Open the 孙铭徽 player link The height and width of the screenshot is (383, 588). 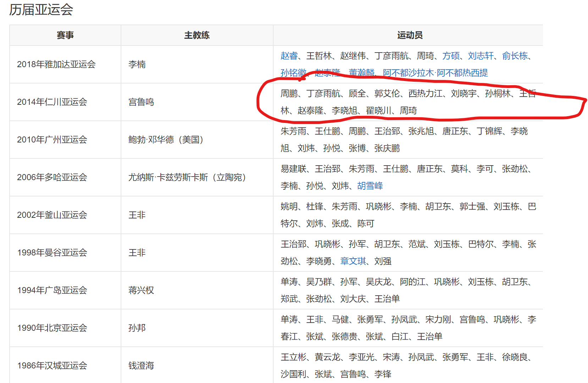coord(293,73)
